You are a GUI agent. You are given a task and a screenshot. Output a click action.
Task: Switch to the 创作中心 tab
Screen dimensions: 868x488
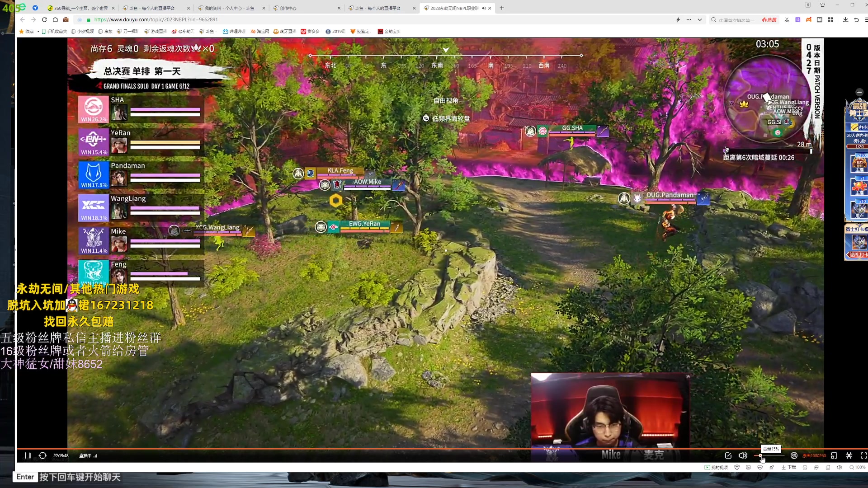288,8
